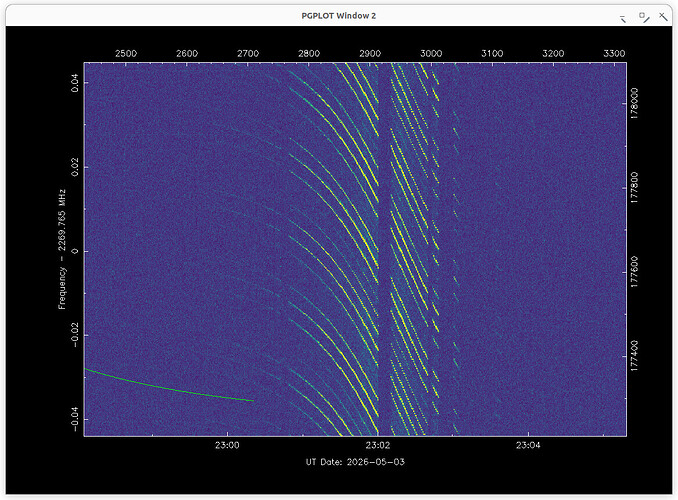
Task: Click left axis value 0.02
Action: click(x=75, y=167)
